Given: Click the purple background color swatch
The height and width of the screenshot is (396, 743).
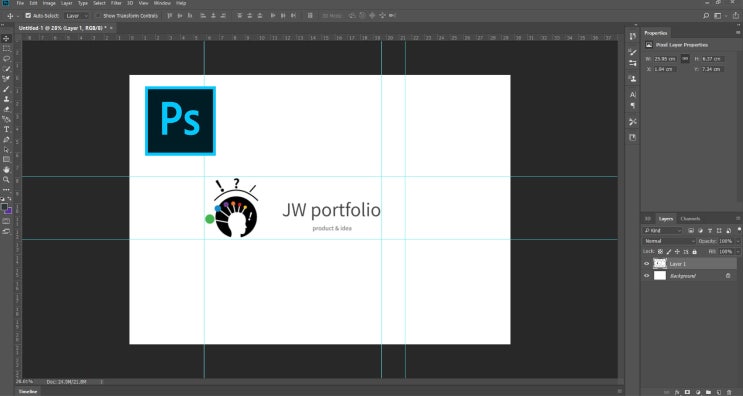Looking at the screenshot, I should 9,211.
